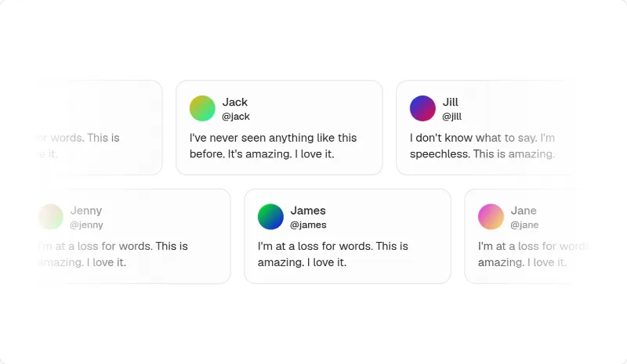Image resolution: width=627 pixels, height=364 pixels.
Task: Click Jill's blue-magenta gradient avatar
Action: [422, 108]
